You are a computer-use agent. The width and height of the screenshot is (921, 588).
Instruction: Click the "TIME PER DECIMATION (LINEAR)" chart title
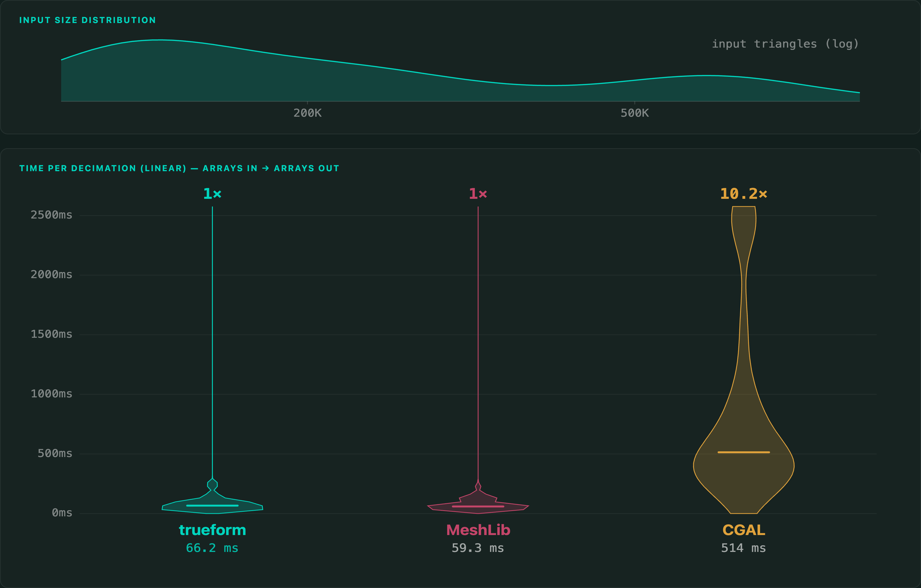(103, 168)
